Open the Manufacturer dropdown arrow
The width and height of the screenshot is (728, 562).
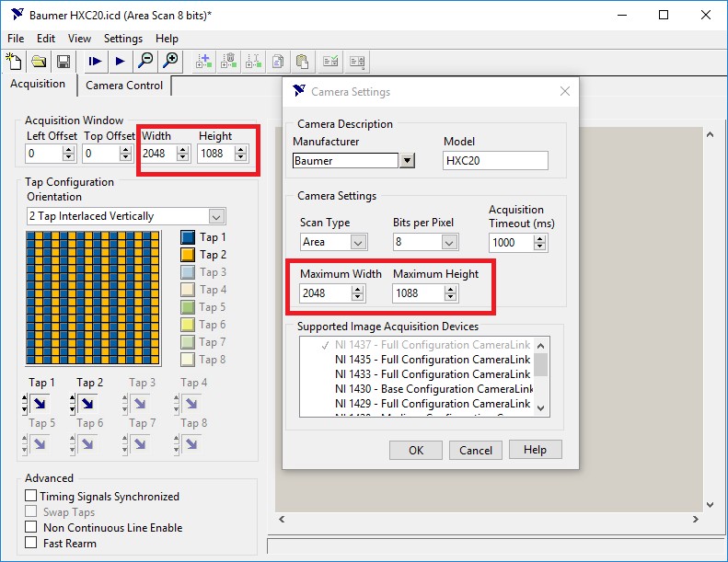407,161
